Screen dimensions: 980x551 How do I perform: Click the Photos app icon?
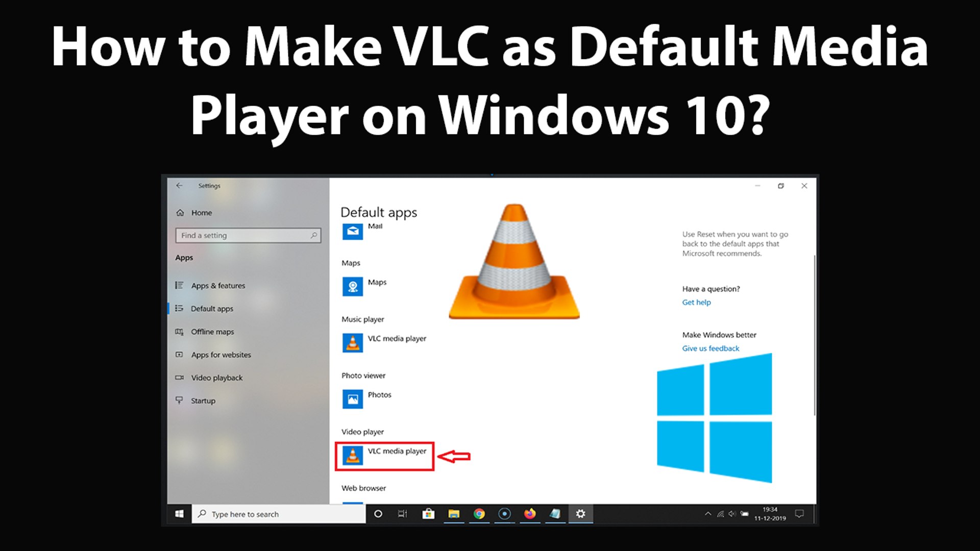click(x=353, y=399)
